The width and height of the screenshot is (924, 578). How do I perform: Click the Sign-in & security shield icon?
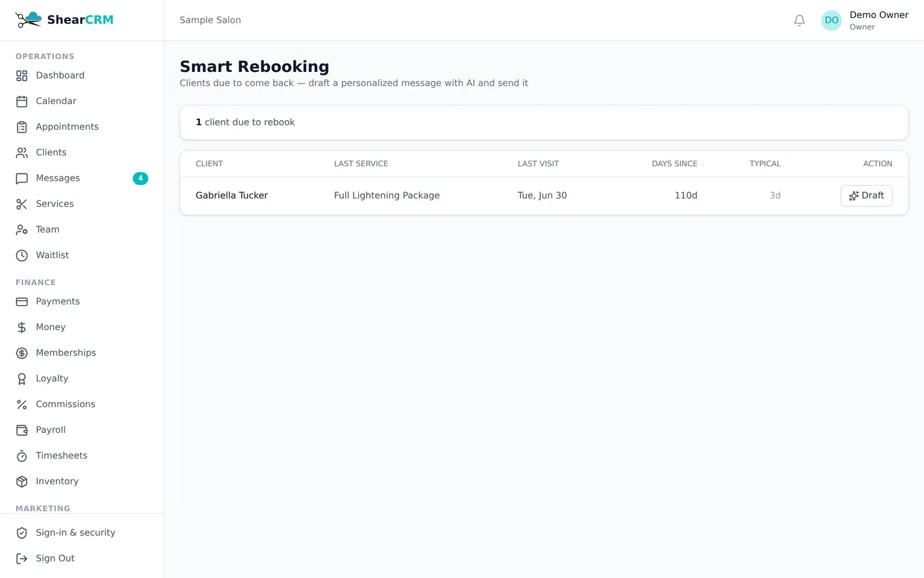(22, 533)
